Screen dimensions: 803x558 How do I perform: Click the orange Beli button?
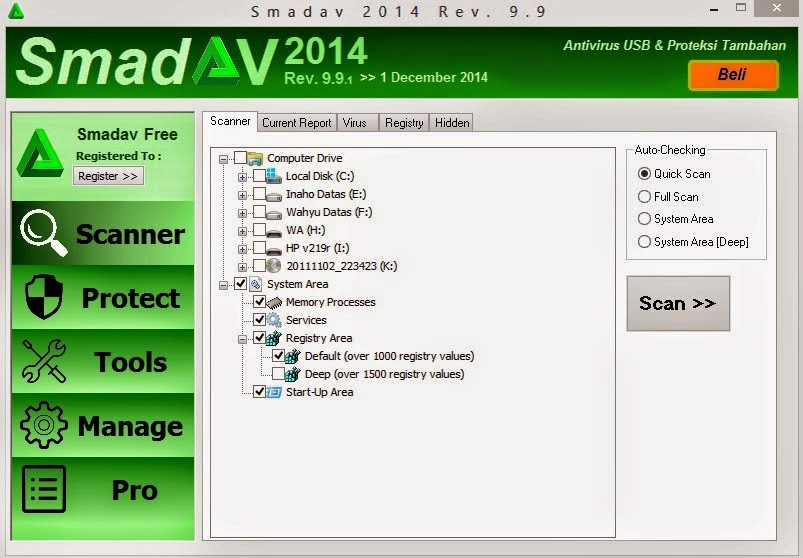[733, 75]
